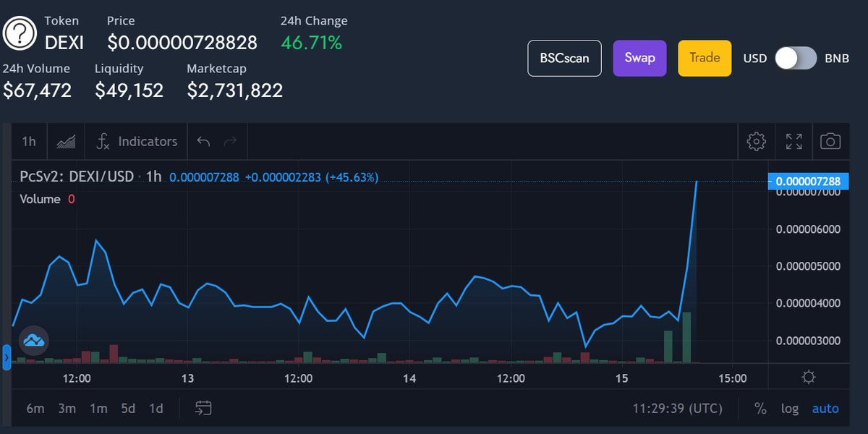Select the 1d time range

[x=156, y=409]
